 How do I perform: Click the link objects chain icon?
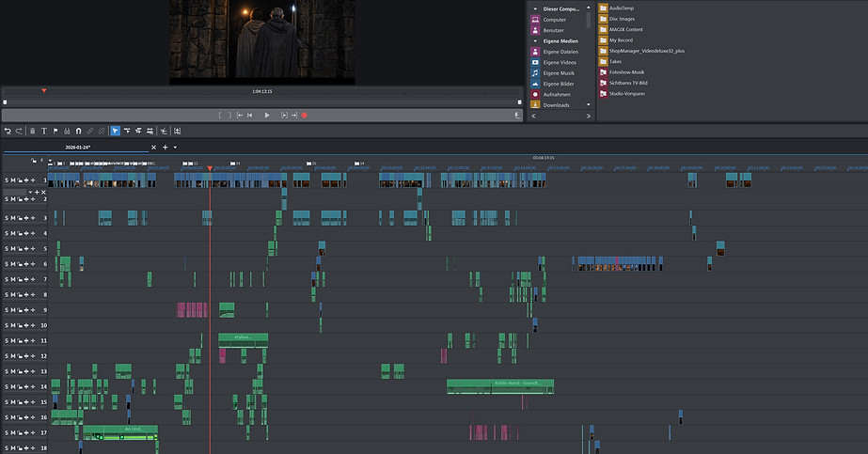coord(90,131)
